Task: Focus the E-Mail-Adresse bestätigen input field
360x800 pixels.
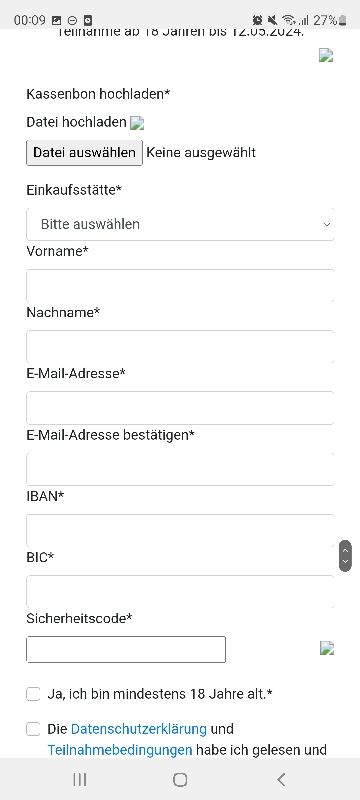Action: pyautogui.click(x=181, y=469)
